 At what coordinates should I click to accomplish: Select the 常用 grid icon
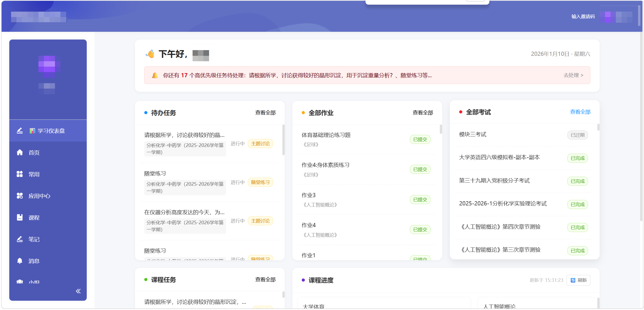click(20, 174)
